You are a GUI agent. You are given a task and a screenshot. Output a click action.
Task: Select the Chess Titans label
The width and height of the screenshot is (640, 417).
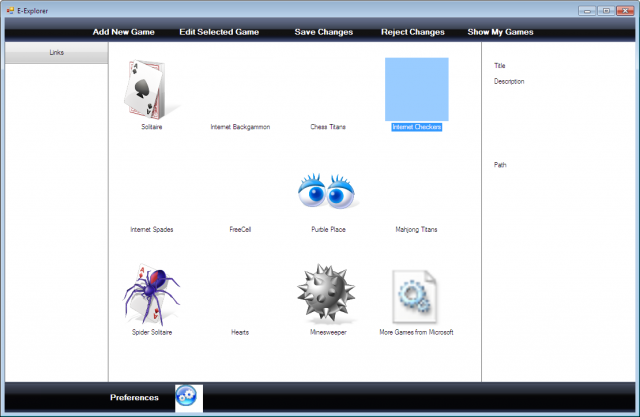tap(328, 127)
